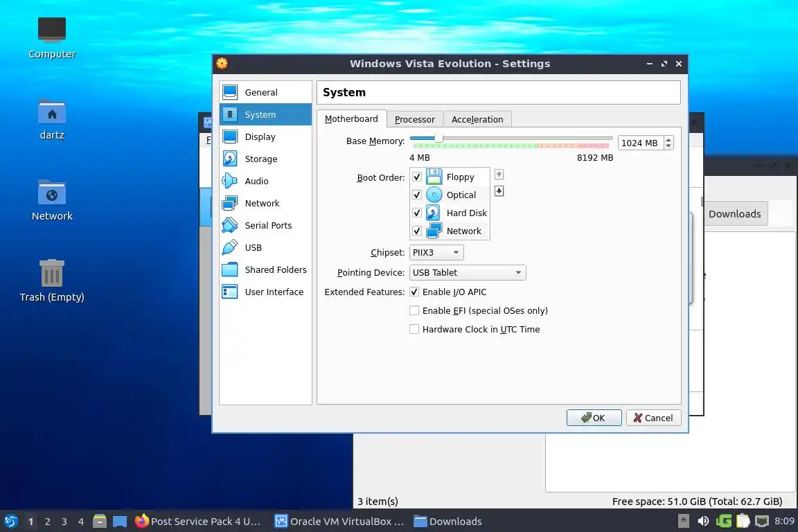
Task: Click the Base Memory slider handle
Action: coord(438,138)
